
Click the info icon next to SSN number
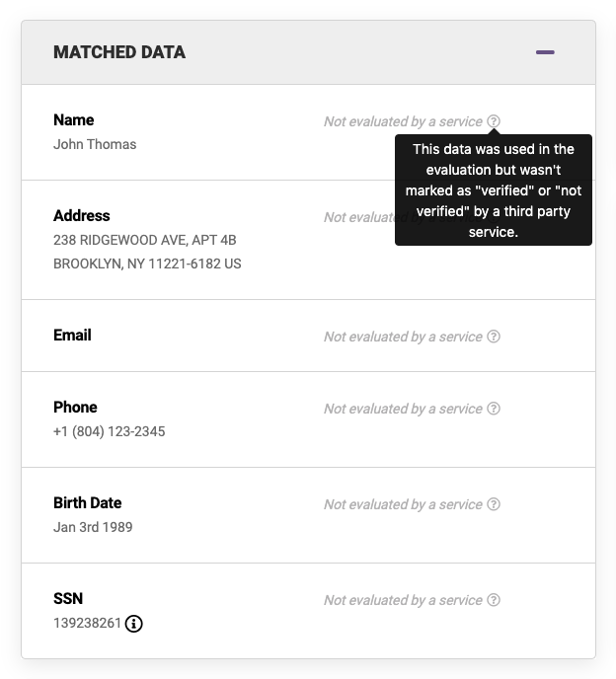coord(134,623)
